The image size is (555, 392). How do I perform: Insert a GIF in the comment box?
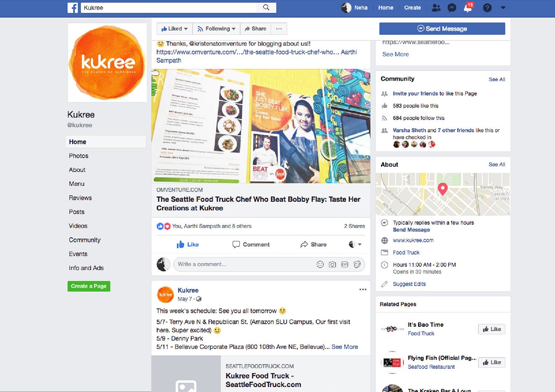[345, 265]
